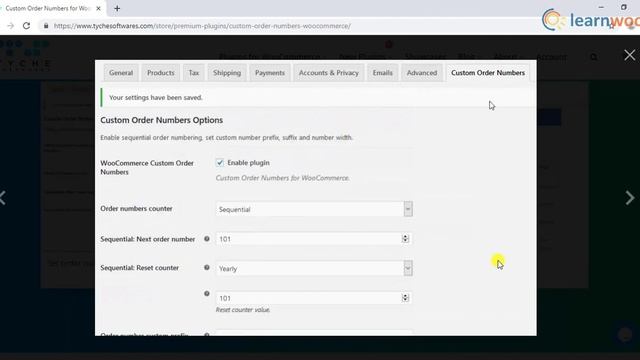Switch to the Payments tab
This screenshot has width=640, height=360.
[x=270, y=73]
